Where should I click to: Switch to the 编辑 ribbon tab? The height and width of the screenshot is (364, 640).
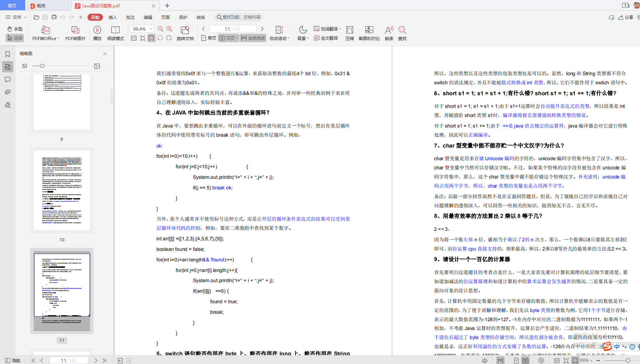148,17
